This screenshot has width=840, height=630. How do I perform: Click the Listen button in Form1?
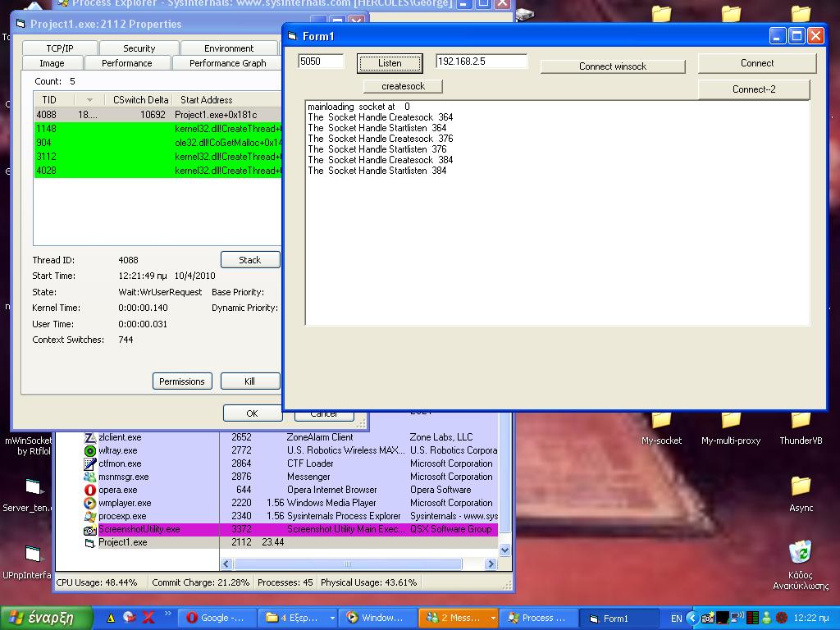coord(390,63)
